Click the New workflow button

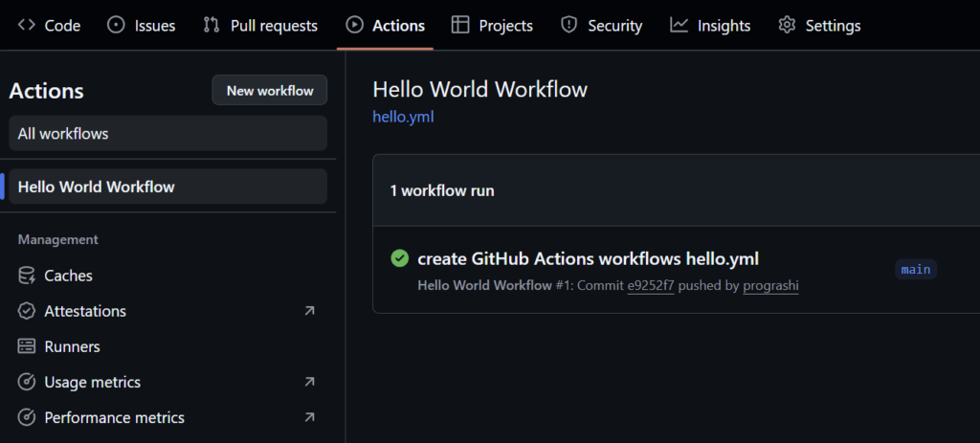(x=269, y=91)
